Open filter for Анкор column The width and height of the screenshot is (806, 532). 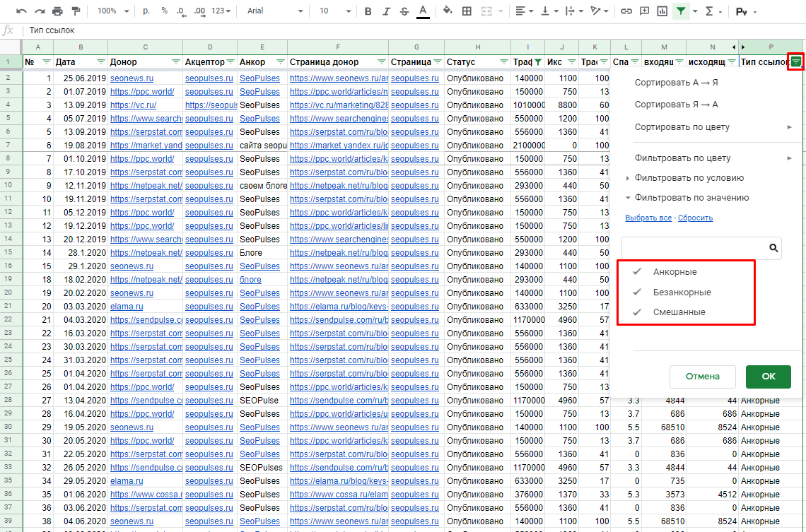280,62
